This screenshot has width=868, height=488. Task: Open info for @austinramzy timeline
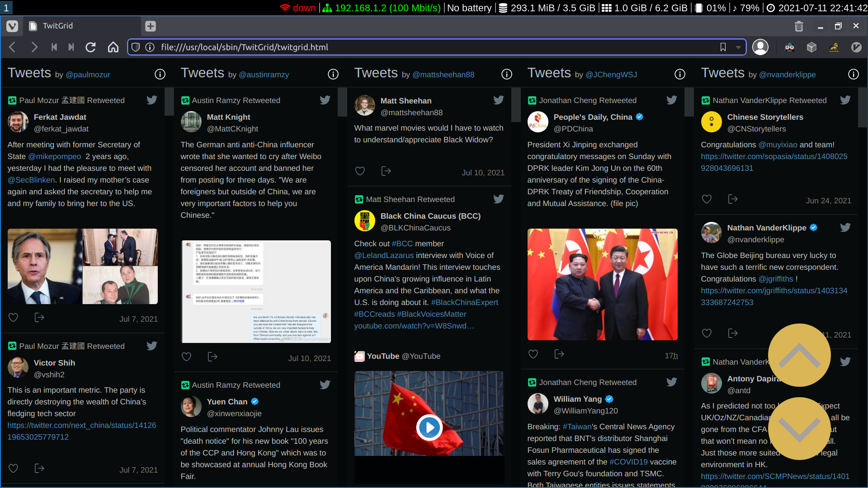333,74
